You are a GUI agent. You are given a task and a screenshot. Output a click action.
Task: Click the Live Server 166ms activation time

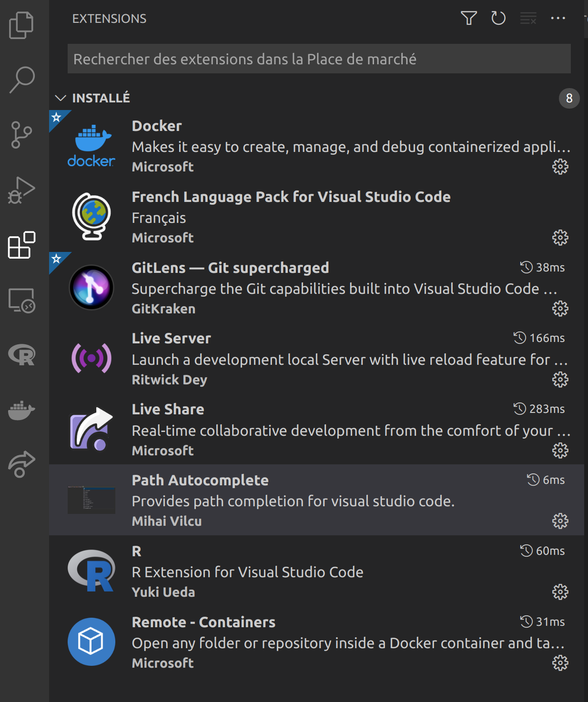tap(539, 338)
